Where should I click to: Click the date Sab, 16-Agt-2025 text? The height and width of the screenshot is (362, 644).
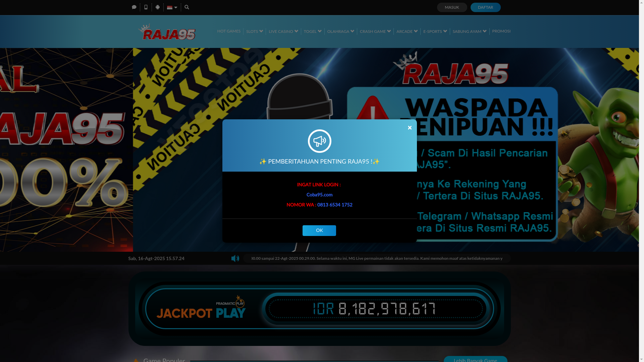point(156,258)
